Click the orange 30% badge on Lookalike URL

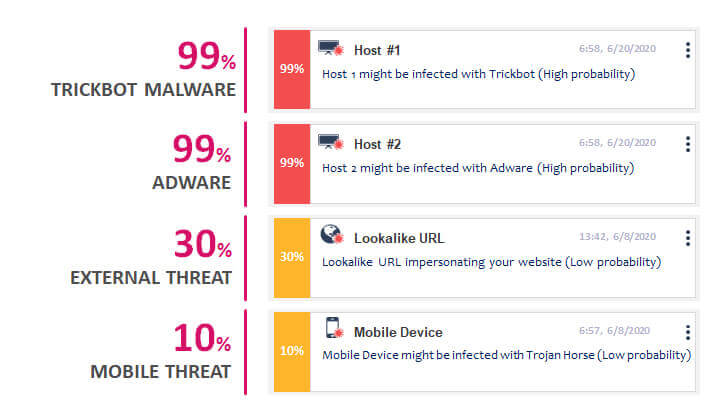point(292,258)
